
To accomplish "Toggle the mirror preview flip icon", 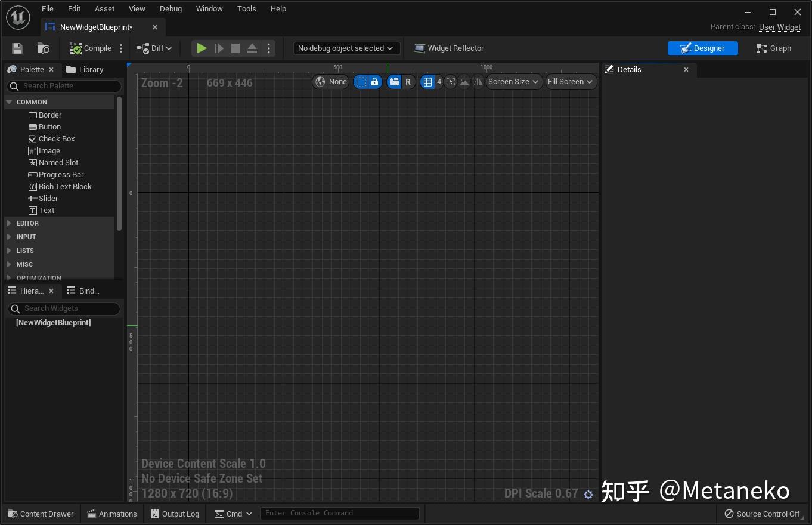I will (x=478, y=82).
